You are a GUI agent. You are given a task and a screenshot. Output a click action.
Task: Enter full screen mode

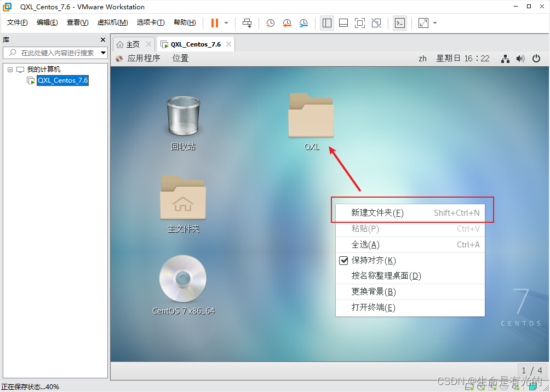[x=360, y=23]
